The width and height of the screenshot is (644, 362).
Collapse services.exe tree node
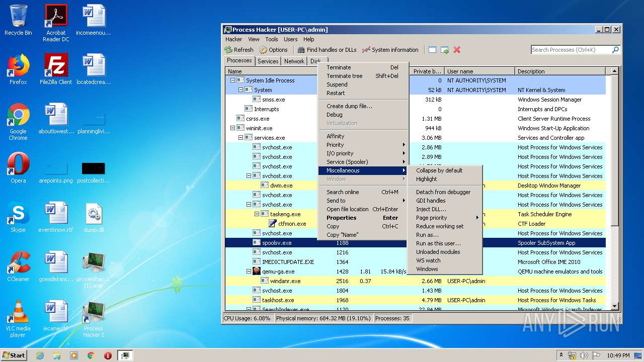(240, 138)
